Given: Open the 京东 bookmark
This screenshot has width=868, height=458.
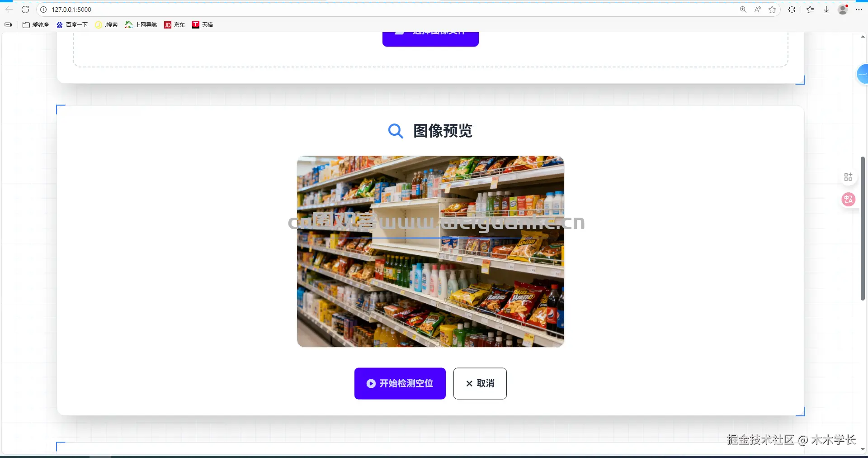Looking at the screenshot, I should tap(175, 25).
